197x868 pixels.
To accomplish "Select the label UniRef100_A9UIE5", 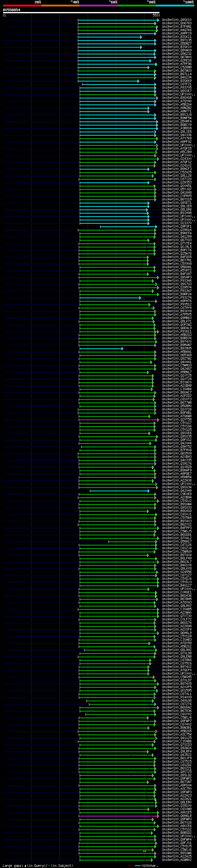I will [177, 812].
